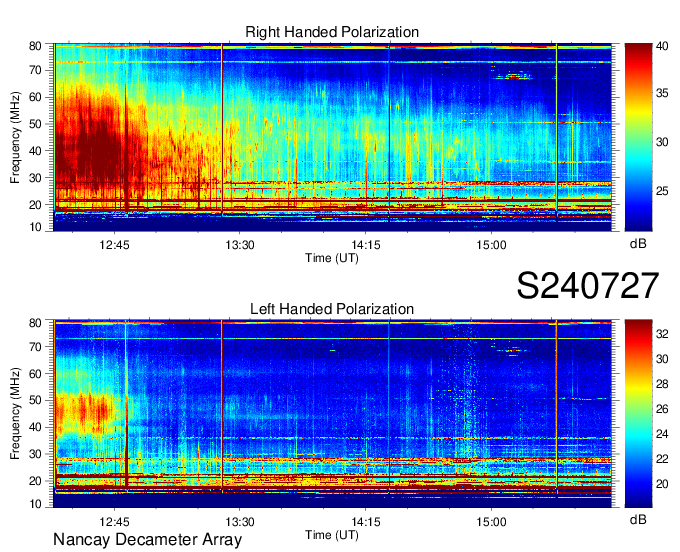The image size is (680, 552).
Task: Click the Right Handed plot colorbar
Action: click(x=638, y=137)
